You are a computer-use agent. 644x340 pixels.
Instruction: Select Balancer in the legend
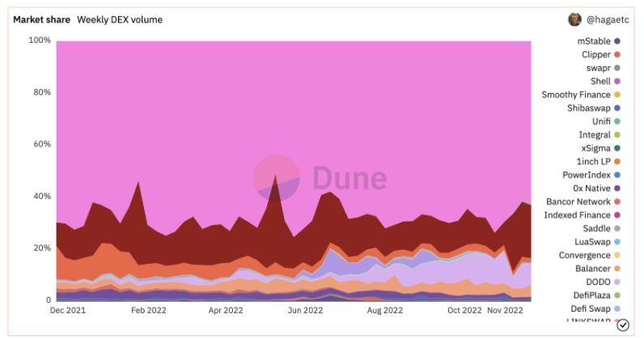[598, 269]
